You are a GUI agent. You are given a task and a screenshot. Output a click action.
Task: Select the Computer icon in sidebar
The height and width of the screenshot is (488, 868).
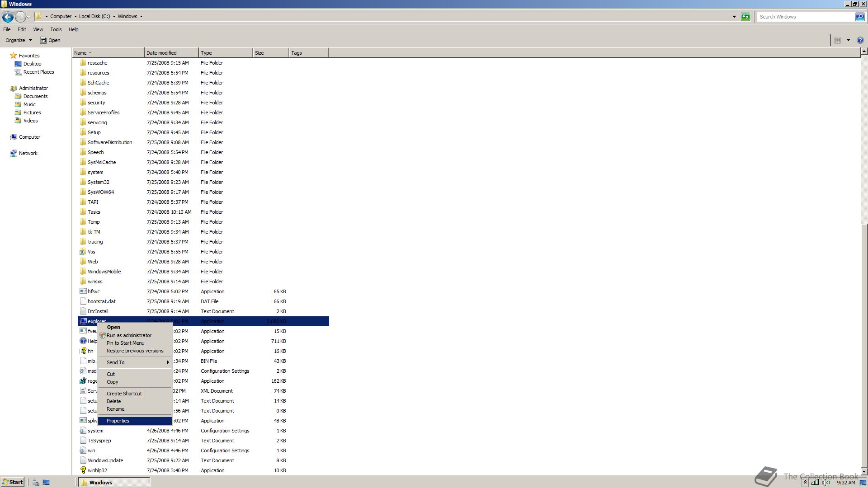pos(13,137)
